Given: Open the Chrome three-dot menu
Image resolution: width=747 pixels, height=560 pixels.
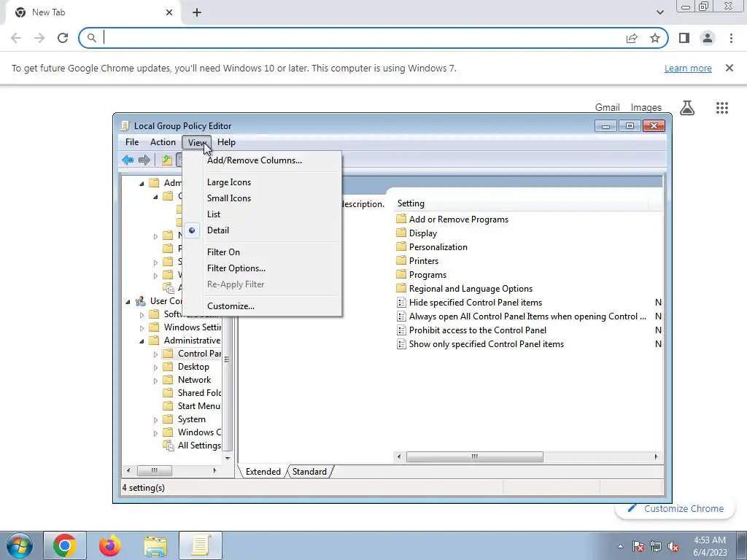Looking at the screenshot, I should (x=731, y=38).
